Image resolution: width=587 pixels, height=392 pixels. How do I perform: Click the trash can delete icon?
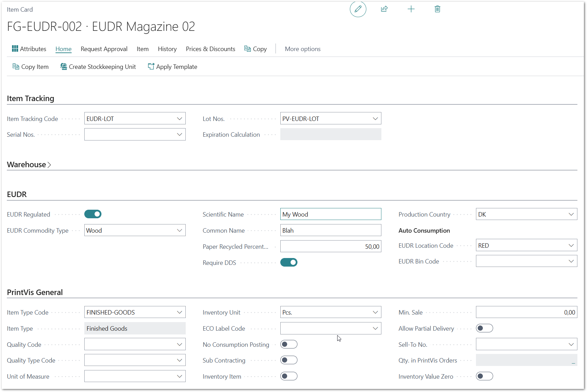click(437, 9)
